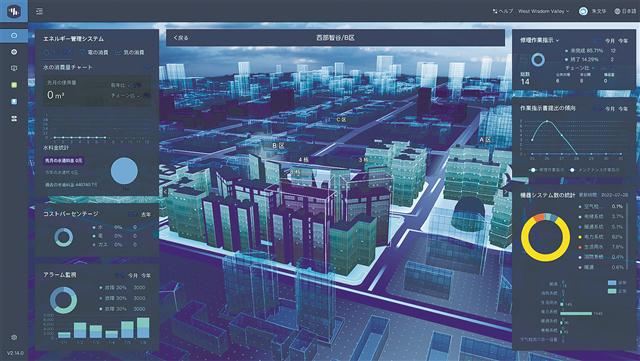This screenshot has height=361, width=640.
Task: Toggle 今月 in the 作業指示書提出の傾向 panel
Action: point(610,109)
